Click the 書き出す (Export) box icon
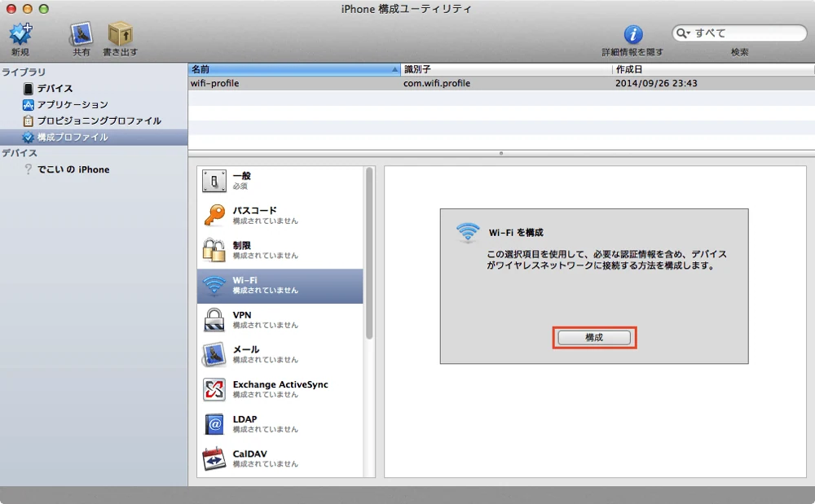Viewport: 815px width, 504px height. pos(121,33)
